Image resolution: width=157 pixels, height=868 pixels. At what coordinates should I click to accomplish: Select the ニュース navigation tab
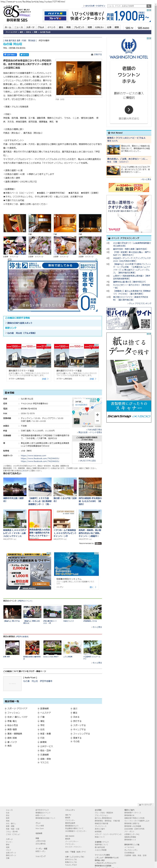(19, 27)
